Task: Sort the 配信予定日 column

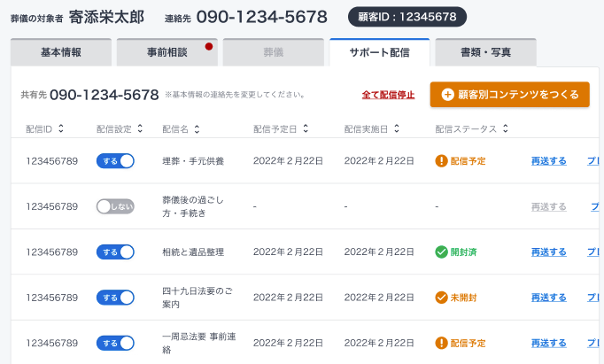Action: tap(306, 129)
